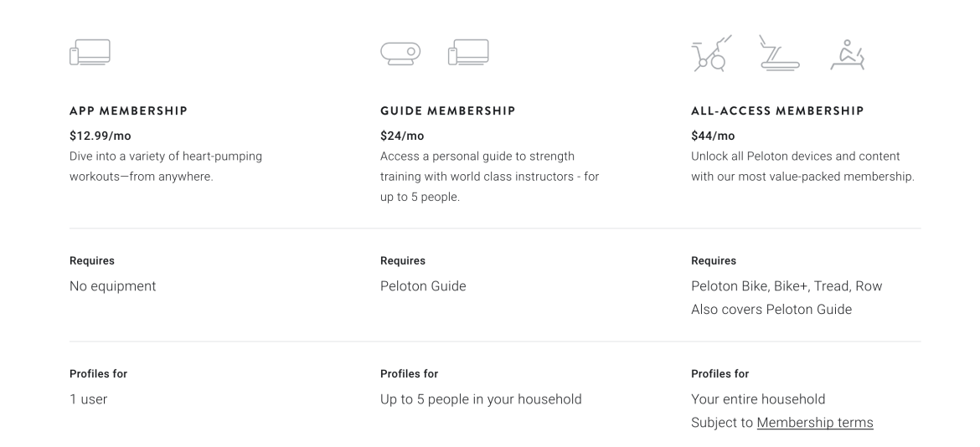The height and width of the screenshot is (447, 980).
Task: Click the Peloton Row rower icon
Action: pyautogui.click(x=848, y=55)
